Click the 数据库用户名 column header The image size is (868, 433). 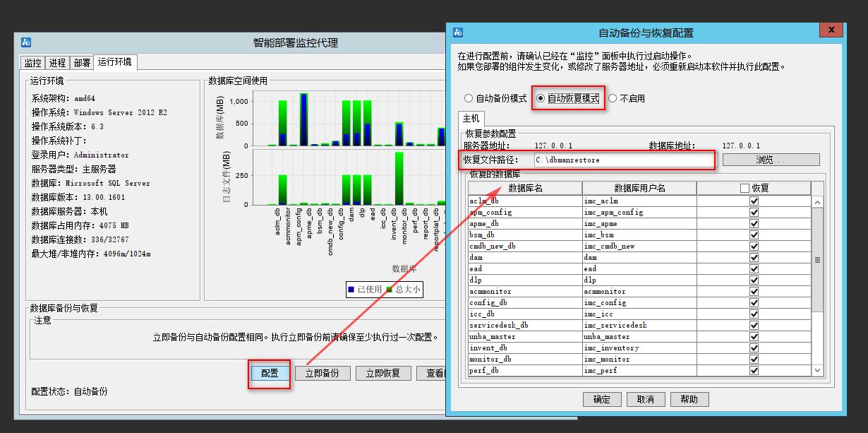639,188
